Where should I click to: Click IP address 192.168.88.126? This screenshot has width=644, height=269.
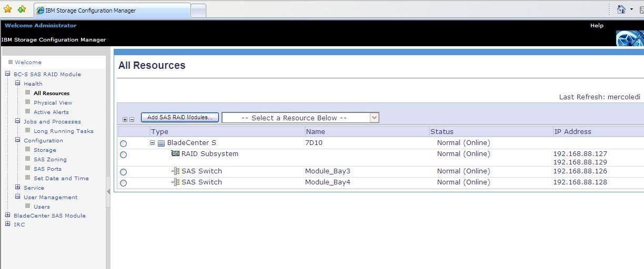580,171
